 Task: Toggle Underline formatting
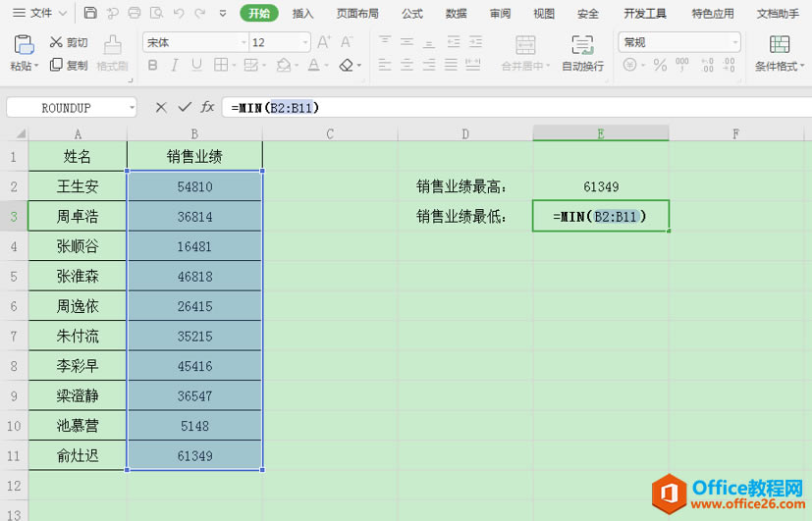coord(196,65)
